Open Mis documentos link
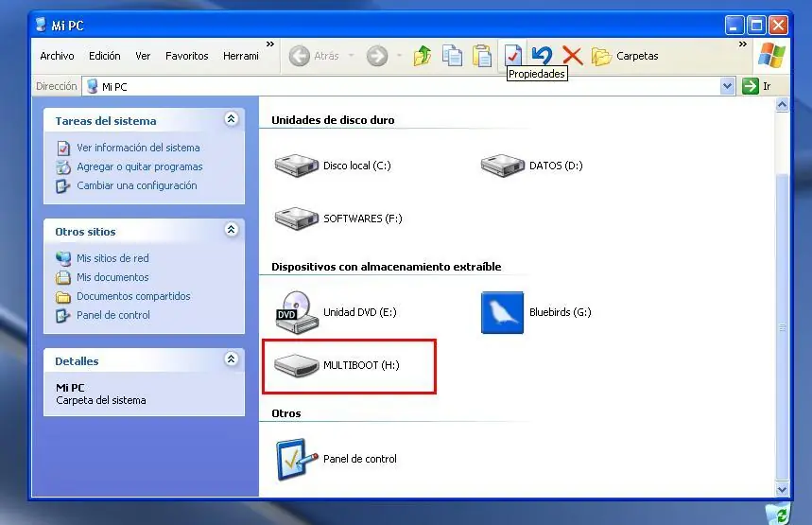 [x=112, y=277]
